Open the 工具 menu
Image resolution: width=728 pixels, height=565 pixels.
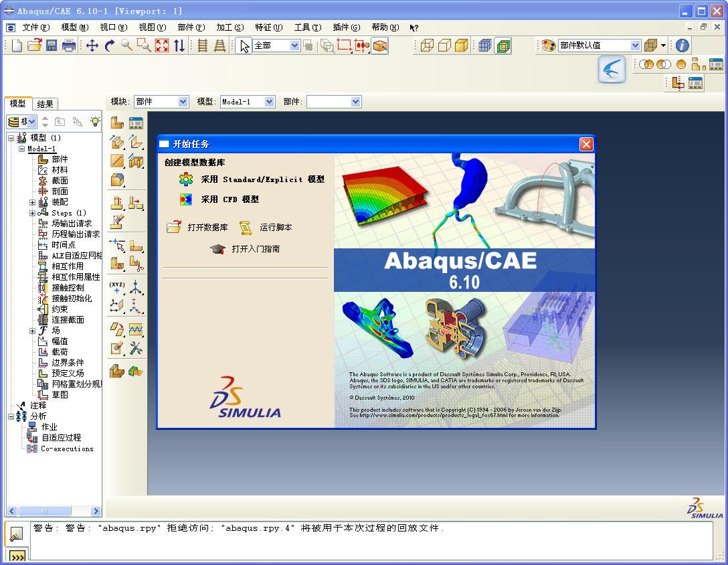tap(307, 28)
